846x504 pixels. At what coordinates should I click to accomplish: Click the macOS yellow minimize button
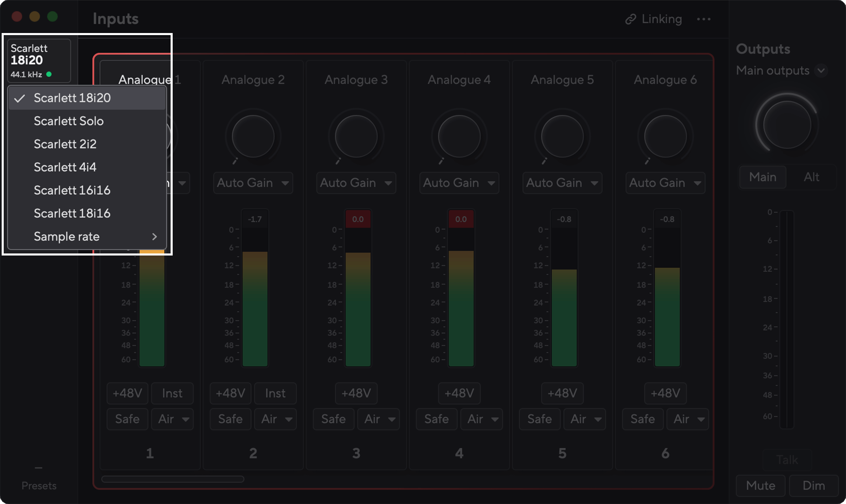pos(35,17)
